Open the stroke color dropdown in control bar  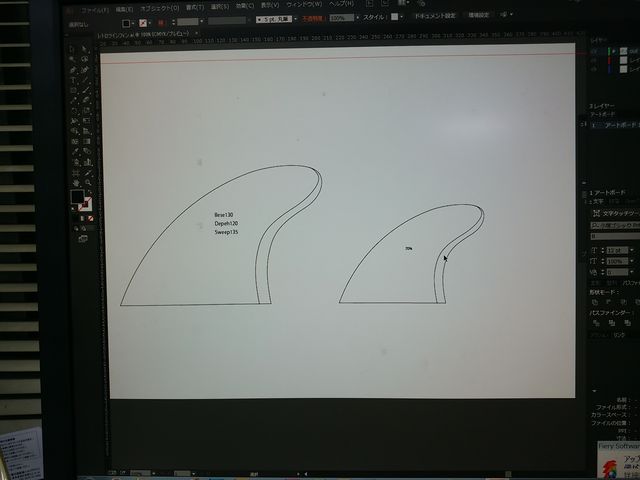(x=150, y=23)
